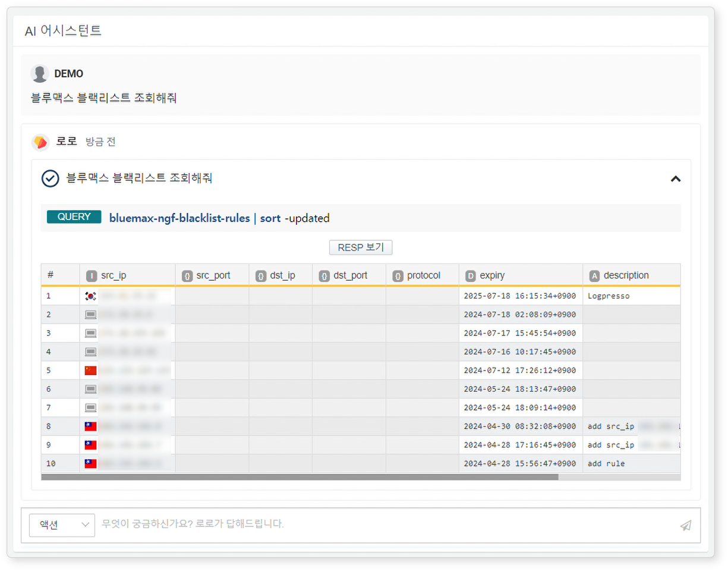The height and width of the screenshot is (571, 728).
Task: Select the description column header
Action: click(632, 275)
